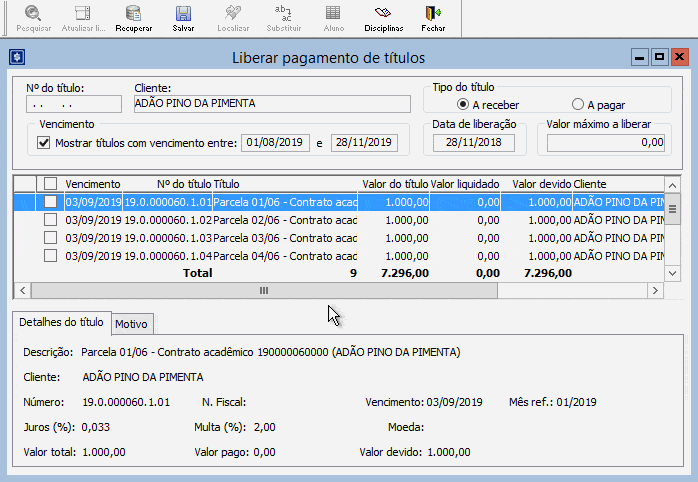Screen dimensions: 698x482
Task: Click the Pesquisar toolbar icon
Action: click(33, 17)
